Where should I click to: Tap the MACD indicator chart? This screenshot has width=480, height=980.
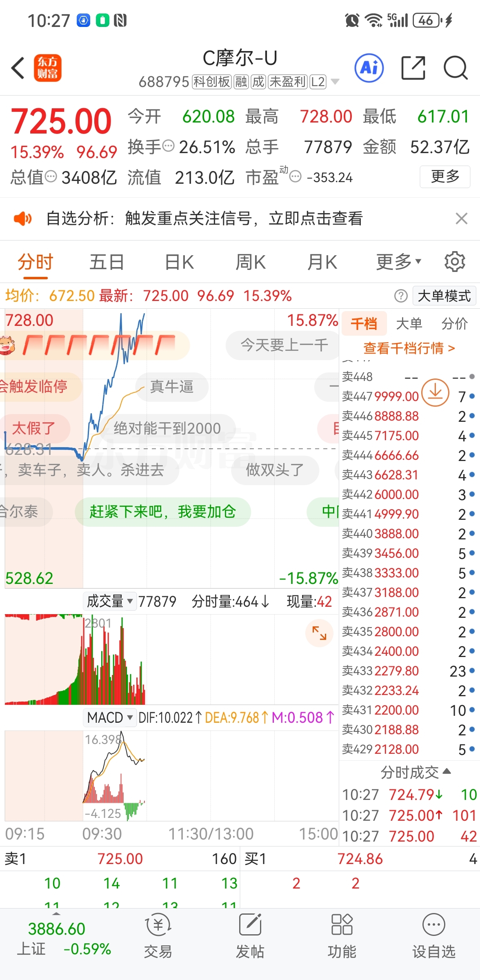coord(171,776)
